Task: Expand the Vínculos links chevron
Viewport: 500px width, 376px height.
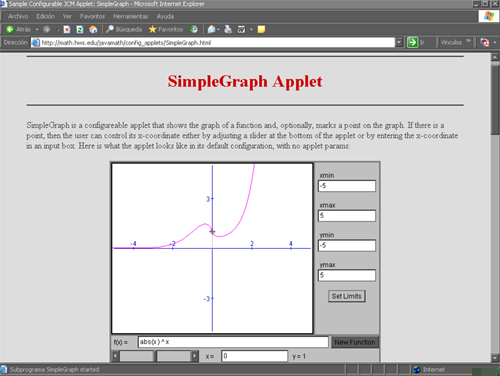Action: (x=468, y=41)
